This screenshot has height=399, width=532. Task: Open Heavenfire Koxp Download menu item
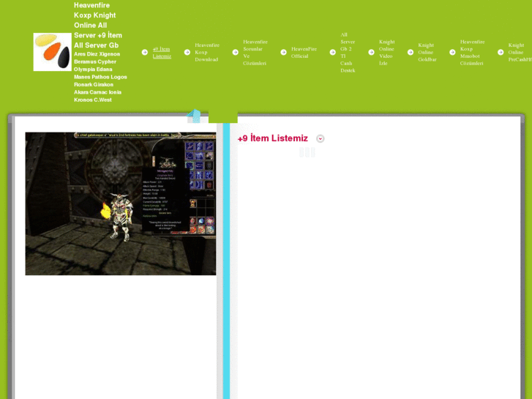[207, 52]
